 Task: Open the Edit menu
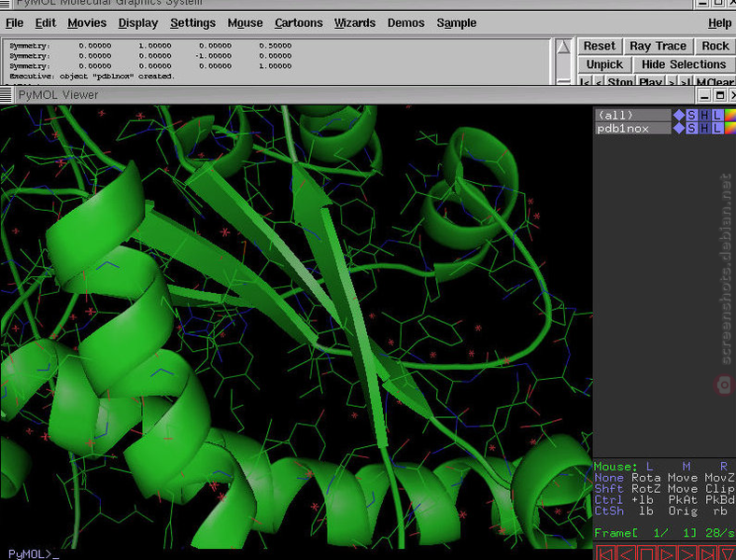[x=45, y=23]
